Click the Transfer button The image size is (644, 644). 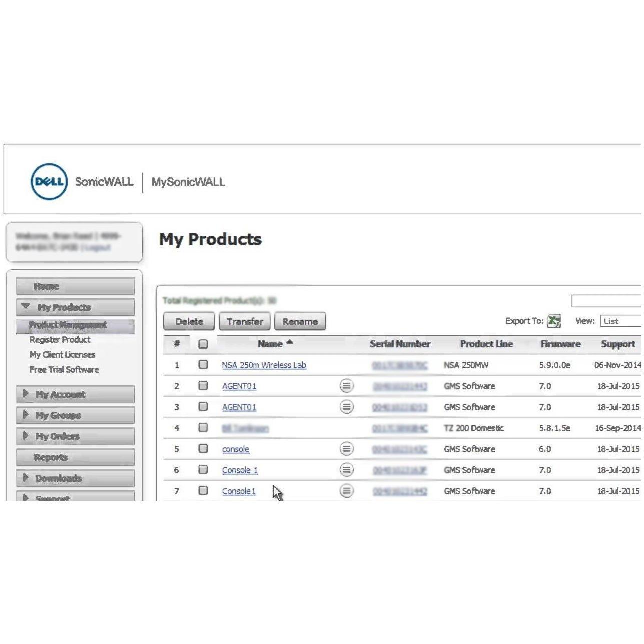tap(245, 321)
